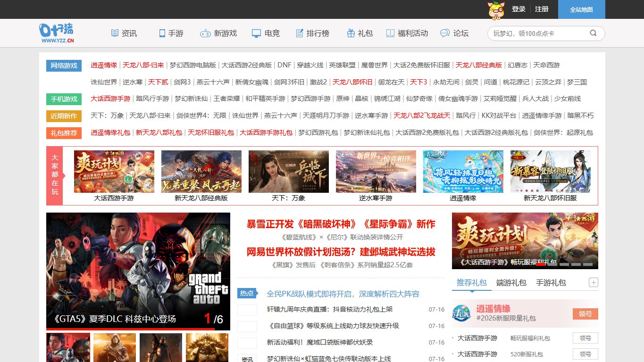The height and width of the screenshot is (362, 644).
Task: Click the 王者荣耀 mobile game link
Action: coord(226,99)
